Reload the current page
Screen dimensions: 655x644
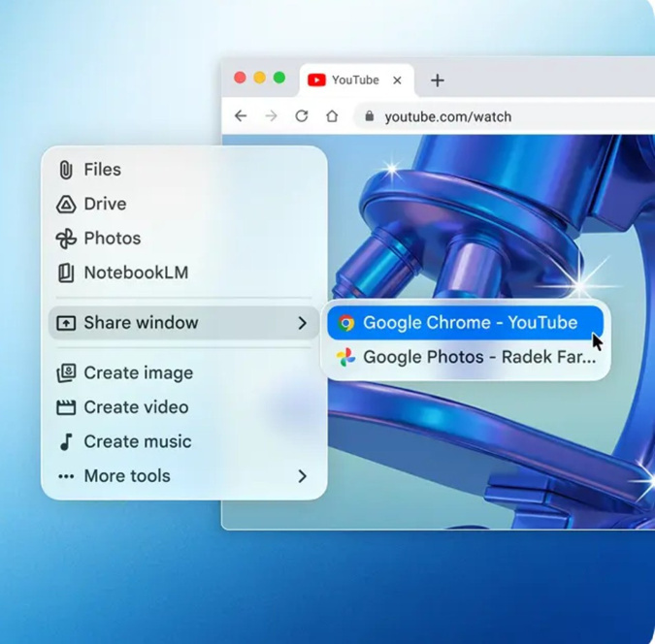302,116
